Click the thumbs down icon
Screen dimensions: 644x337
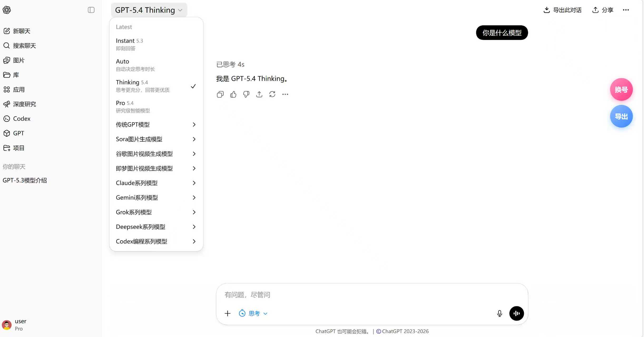click(x=246, y=94)
